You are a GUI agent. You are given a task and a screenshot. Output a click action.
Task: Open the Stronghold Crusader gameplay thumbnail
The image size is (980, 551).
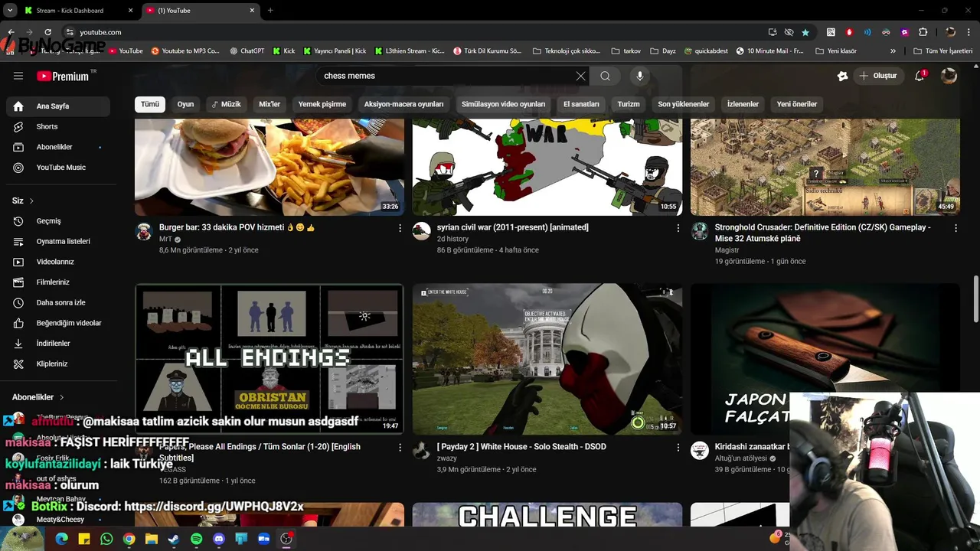(x=825, y=167)
